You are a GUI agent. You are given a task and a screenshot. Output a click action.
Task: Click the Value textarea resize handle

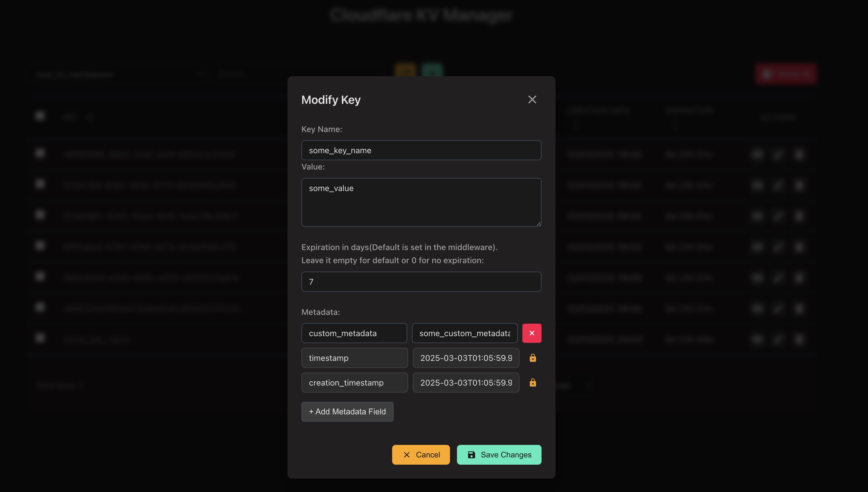click(538, 224)
